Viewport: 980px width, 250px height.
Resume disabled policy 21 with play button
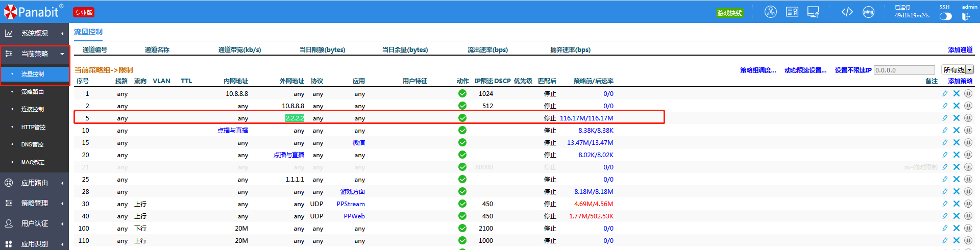(968, 167)
